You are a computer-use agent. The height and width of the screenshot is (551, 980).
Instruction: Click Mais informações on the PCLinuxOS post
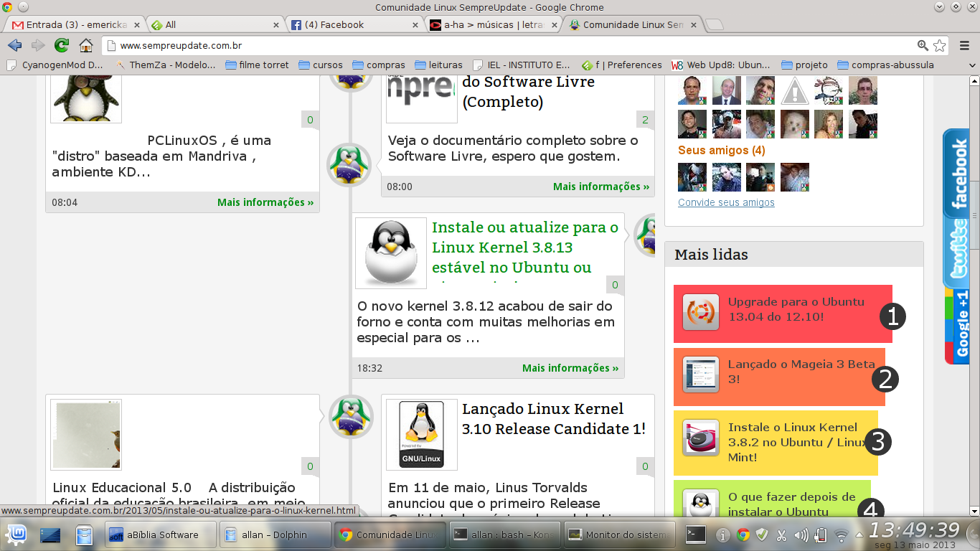(265, 202)
